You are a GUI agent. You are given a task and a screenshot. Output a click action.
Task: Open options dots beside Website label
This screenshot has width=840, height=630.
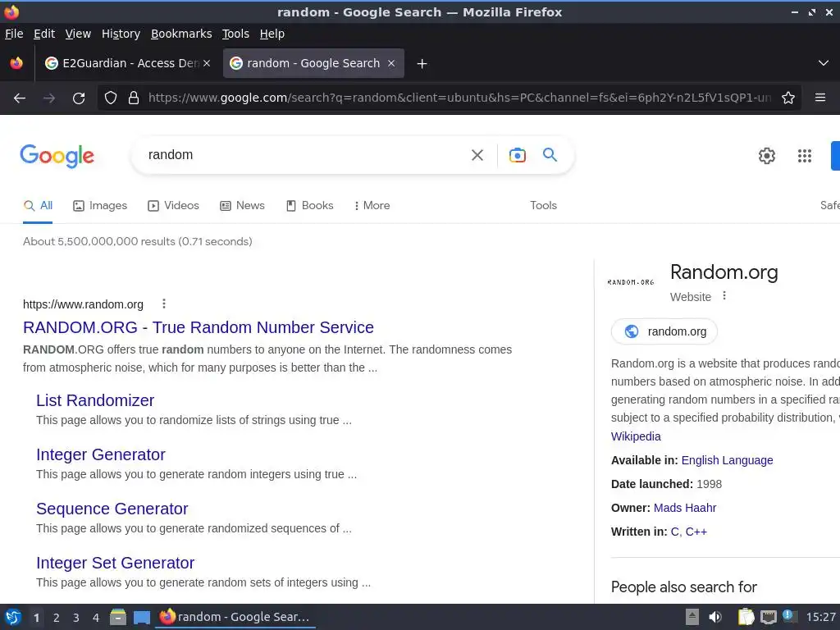724,295
